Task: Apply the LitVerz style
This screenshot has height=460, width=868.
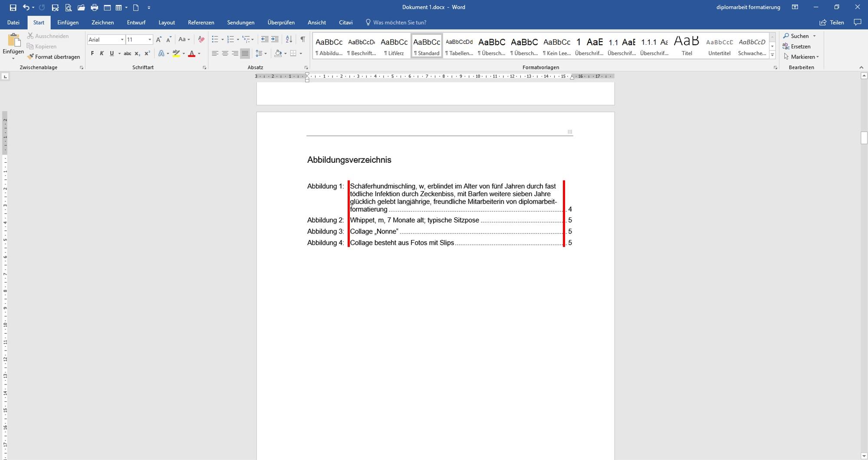Action: tap(394, 46)
